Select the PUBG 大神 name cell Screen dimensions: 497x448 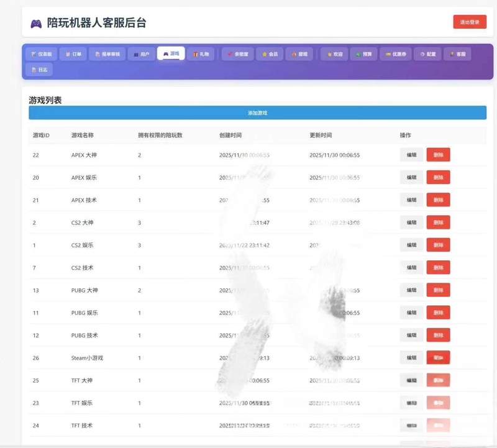point(84,290)
